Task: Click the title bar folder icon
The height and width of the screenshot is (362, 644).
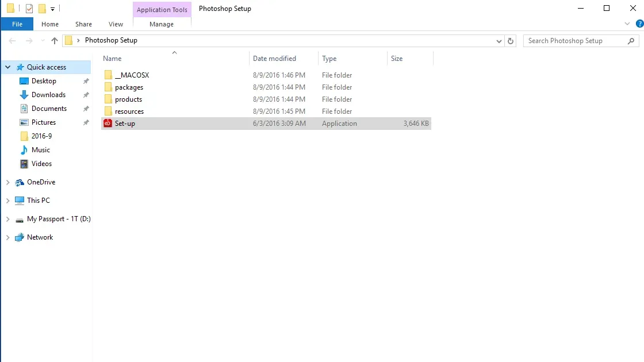Action: (11, 8)
